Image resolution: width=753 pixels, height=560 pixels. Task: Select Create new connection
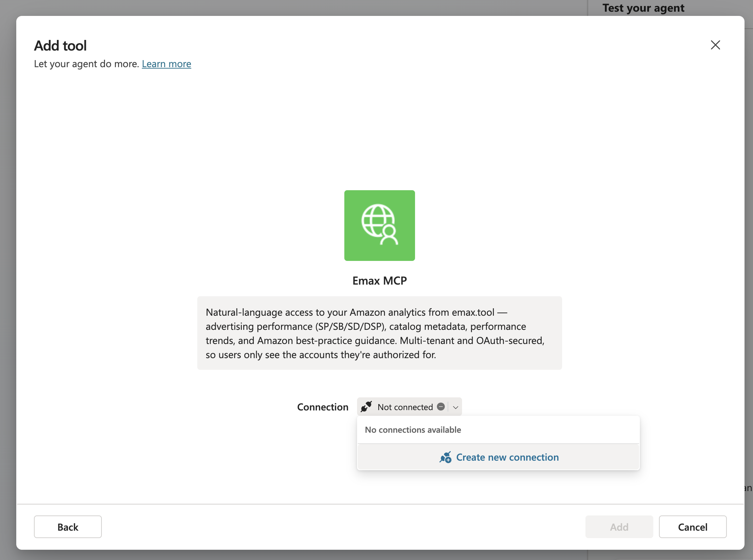pyautogui.click(x=498, y=457)
